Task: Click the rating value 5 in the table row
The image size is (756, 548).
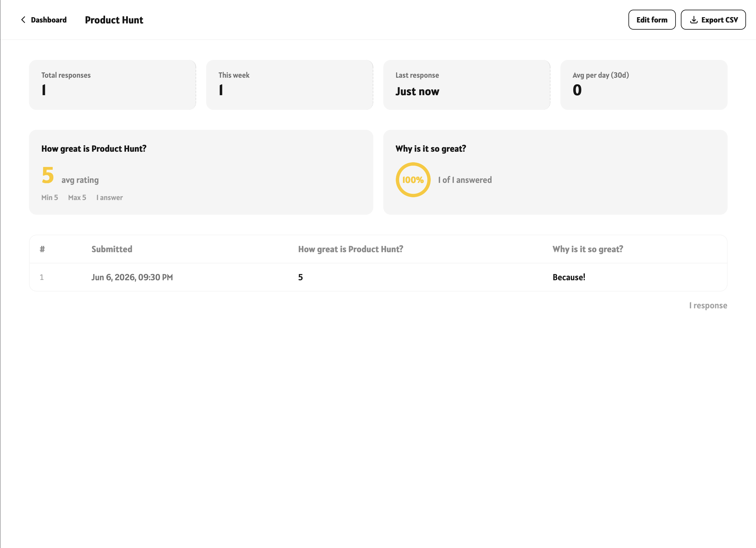Action: click(301, 277)
